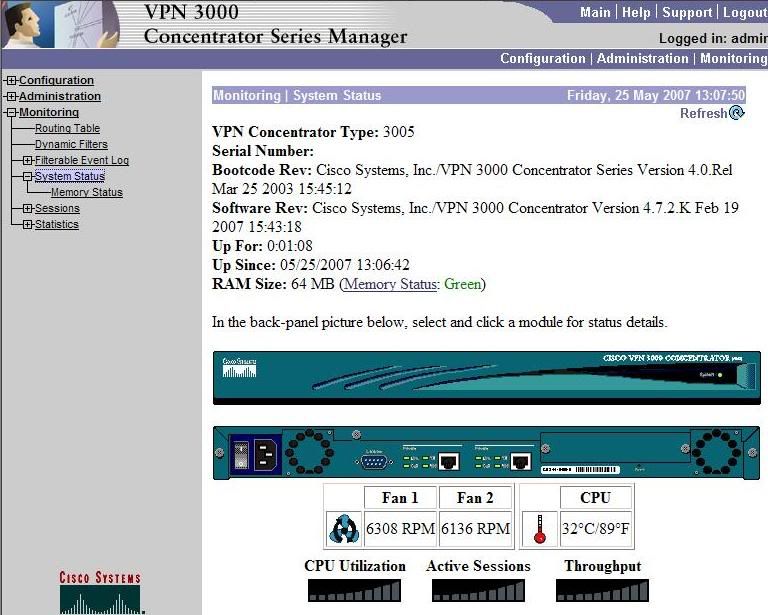768x615 pixels.
Task: Click the CPU Utilization bar graph
Action: click(x=354, y=591)
